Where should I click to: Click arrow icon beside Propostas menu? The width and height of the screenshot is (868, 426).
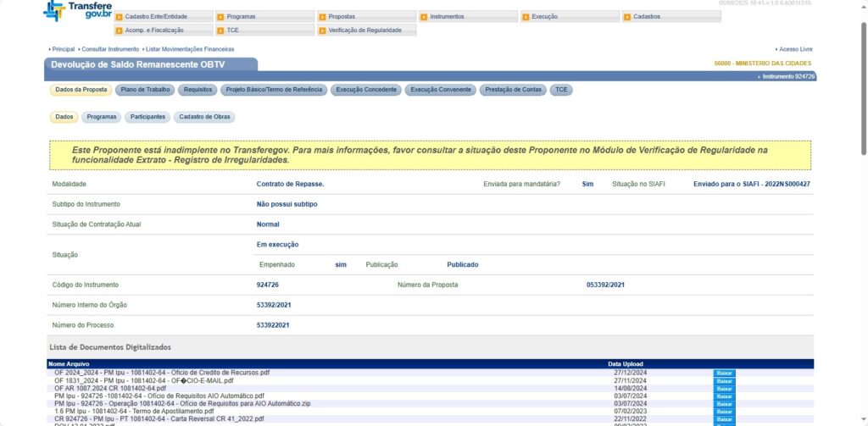(322, 17)
